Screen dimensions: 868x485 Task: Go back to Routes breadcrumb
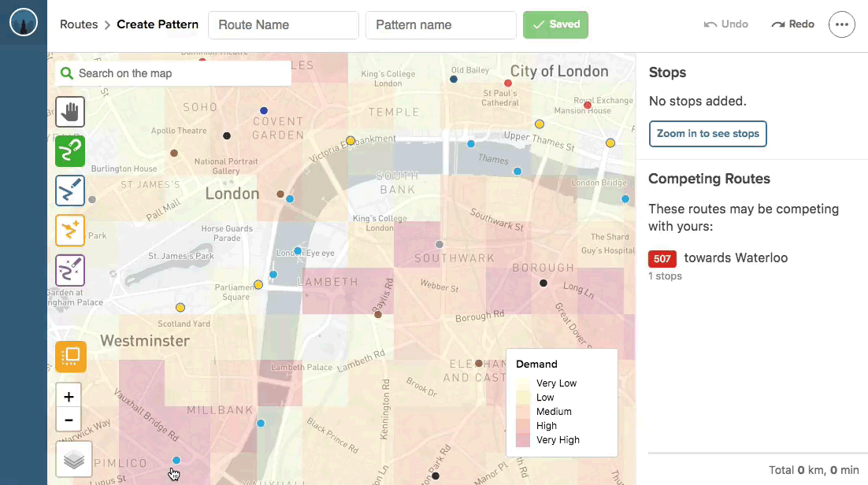[x=79, y=24]
